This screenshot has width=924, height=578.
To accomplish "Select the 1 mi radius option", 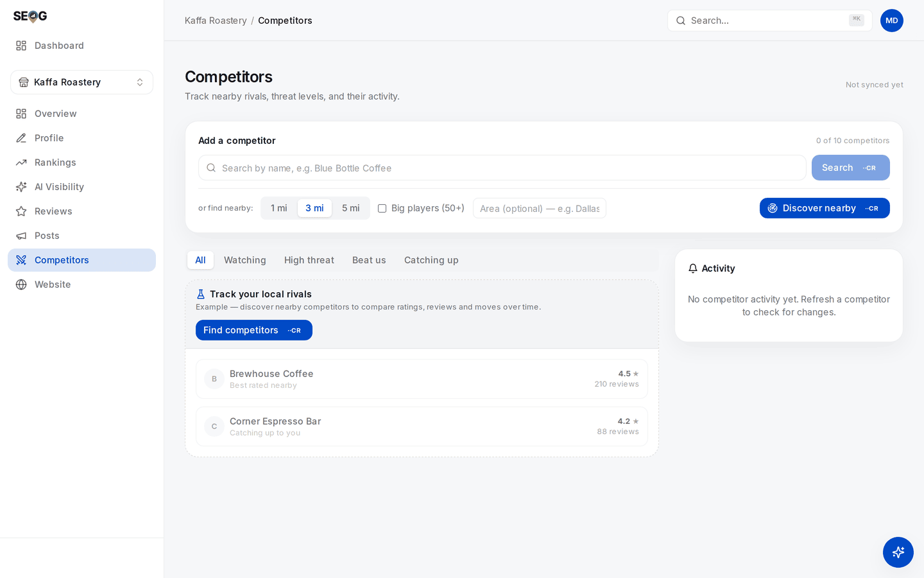I will click(x=279, y=208).
